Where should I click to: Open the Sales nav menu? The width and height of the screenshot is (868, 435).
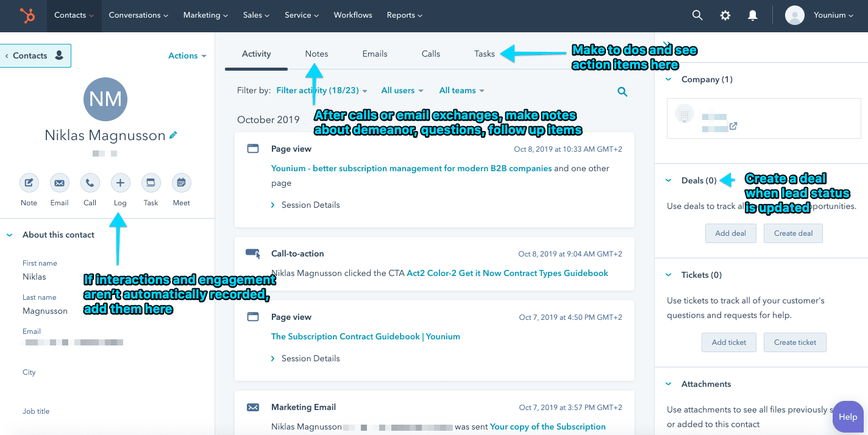(256, 15)
